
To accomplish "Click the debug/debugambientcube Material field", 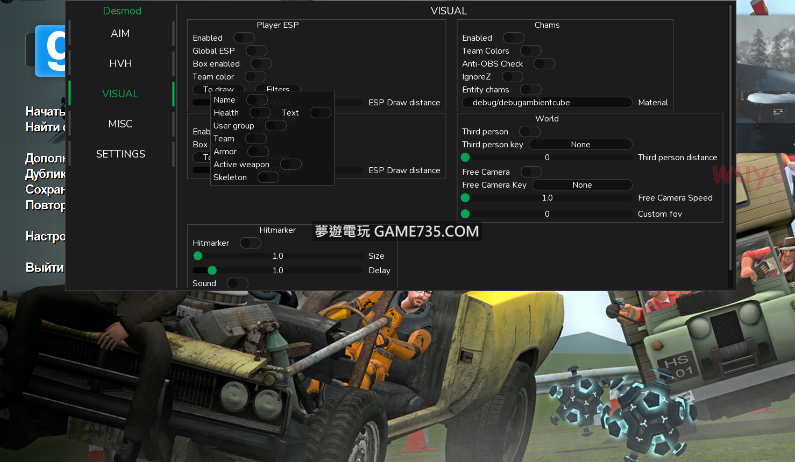I will [547, 102].
